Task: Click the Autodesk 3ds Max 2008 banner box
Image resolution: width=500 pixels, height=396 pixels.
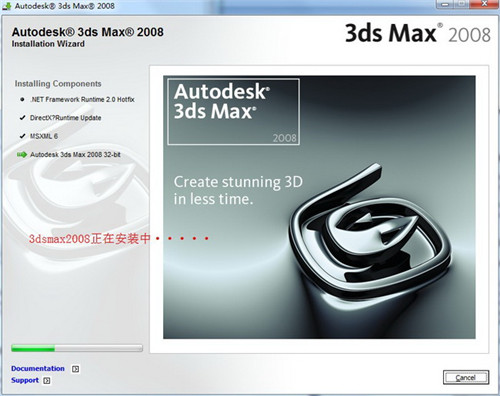Action: point(233,112)
